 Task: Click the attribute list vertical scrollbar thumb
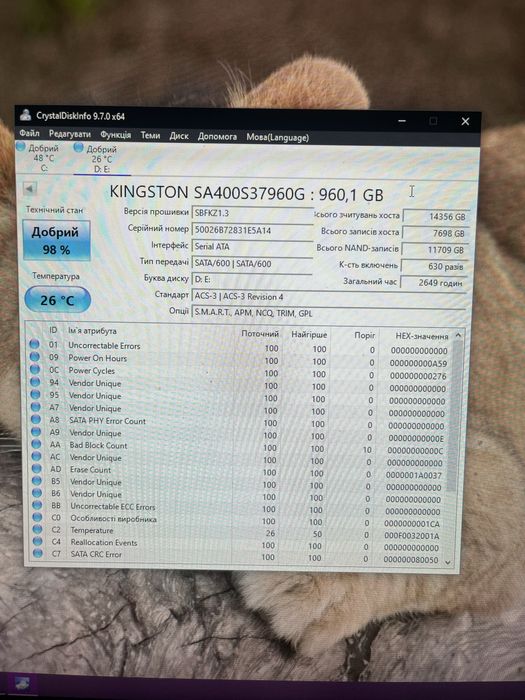[454, 415]
